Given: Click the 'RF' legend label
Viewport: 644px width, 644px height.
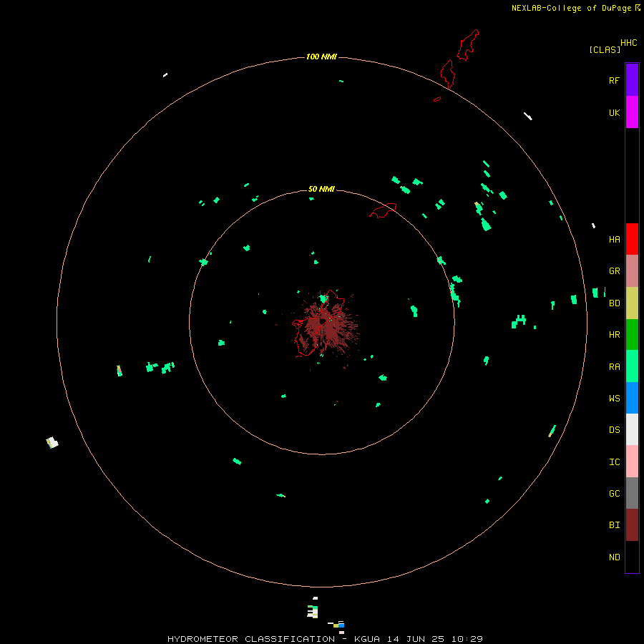Looking at the screenshot, I should [614, 80].
